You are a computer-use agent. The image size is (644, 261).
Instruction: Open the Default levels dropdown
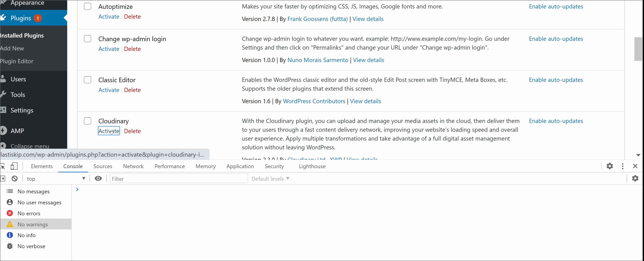tap(270, 179)
